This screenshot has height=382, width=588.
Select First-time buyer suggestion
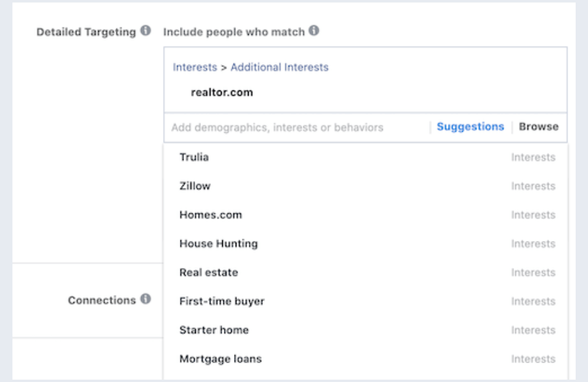tap(222, 301)
